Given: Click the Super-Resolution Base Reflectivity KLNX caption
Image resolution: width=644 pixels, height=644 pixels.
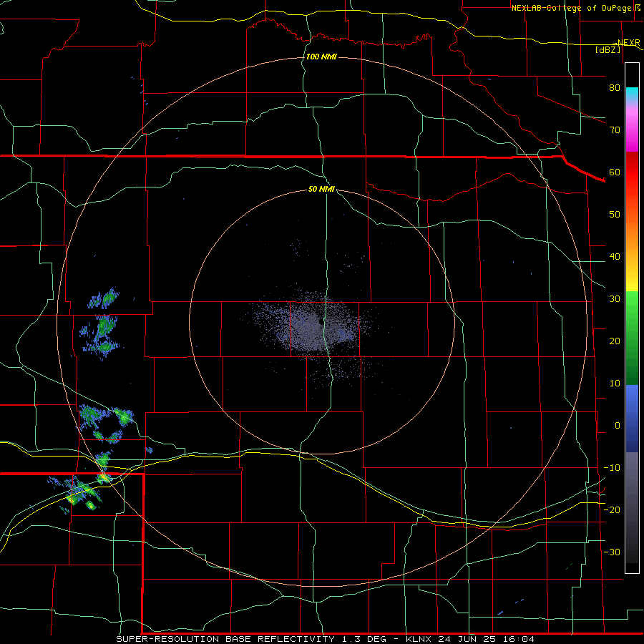Looking at the screenshot, I should (x=326, y=639).
